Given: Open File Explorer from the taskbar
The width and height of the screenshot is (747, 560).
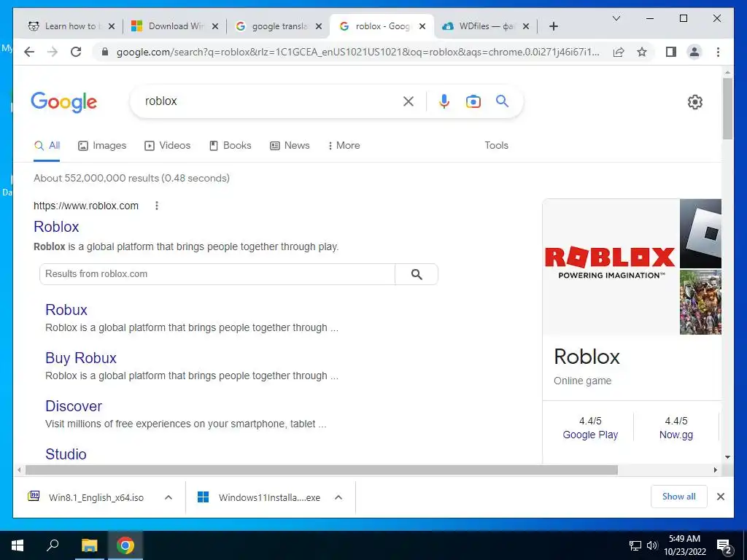Looking at the screenshot, I should (x=89, y=545).
